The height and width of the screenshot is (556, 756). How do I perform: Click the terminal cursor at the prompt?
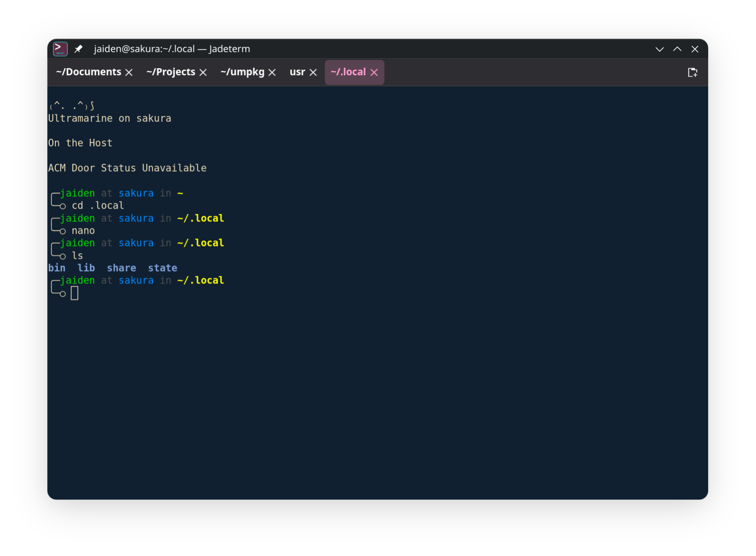tap(75, 293)
